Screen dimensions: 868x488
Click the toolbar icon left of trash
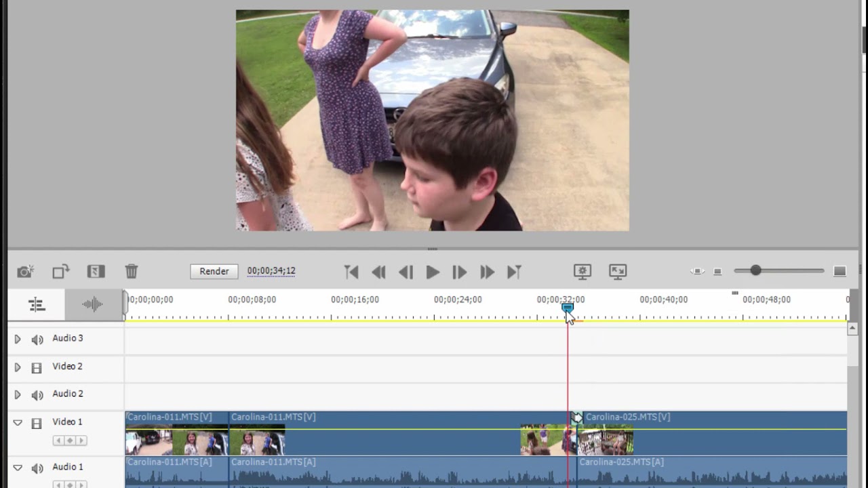coord(96,272)
